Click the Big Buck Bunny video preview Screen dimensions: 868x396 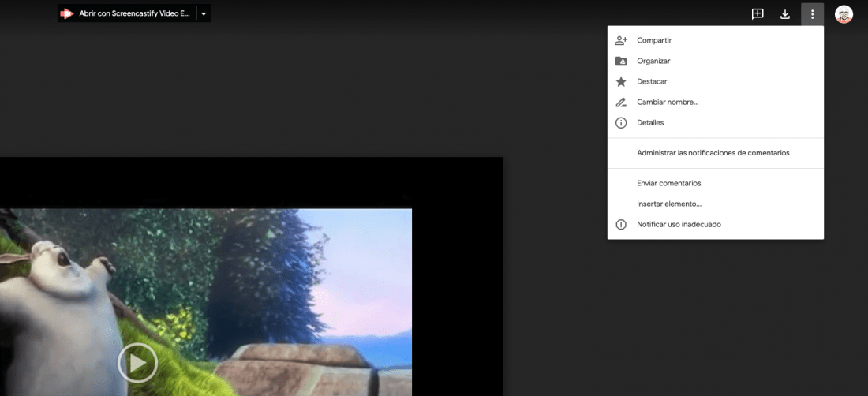205,302
